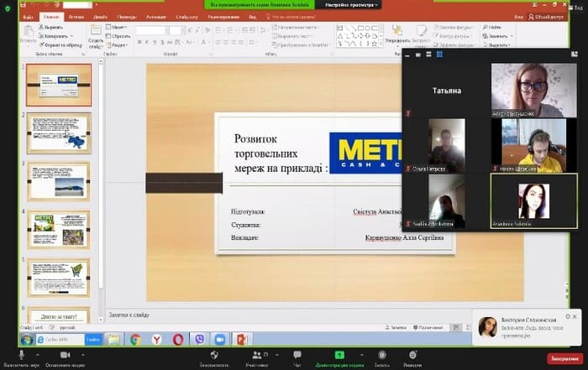Switch to the Insert ribbon tab

(76, 17)
